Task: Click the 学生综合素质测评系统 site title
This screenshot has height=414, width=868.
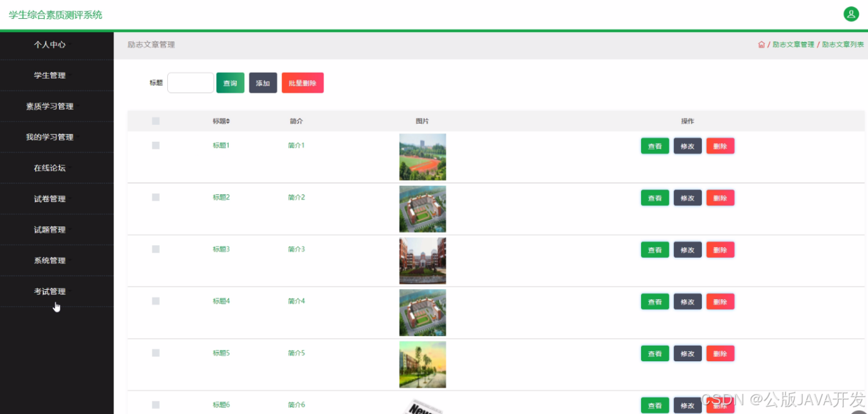Action: coord(55,14)
